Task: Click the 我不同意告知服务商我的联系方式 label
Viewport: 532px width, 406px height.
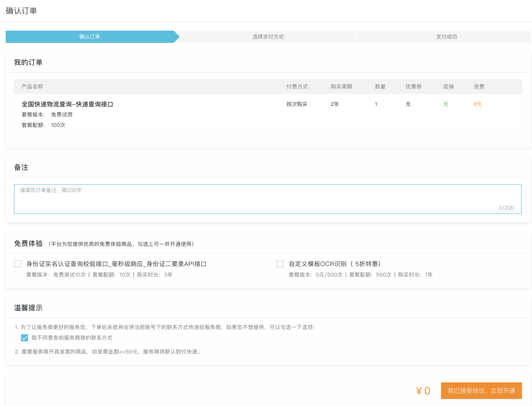Action: [72, 338]
